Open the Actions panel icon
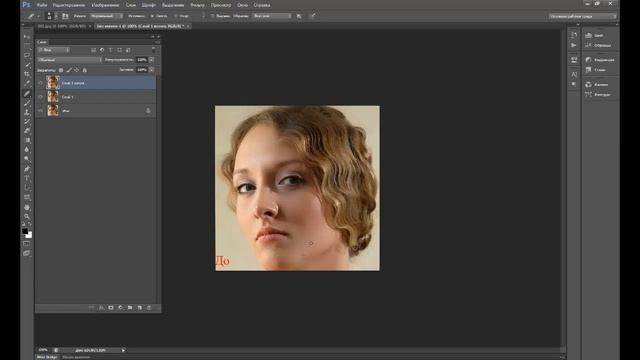 click(574, 45)
